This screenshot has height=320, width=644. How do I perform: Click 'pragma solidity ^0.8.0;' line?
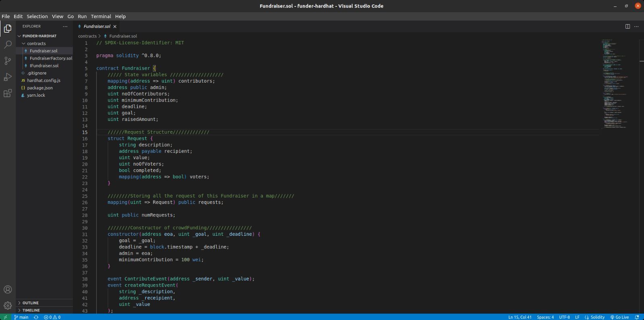point(128,56)
